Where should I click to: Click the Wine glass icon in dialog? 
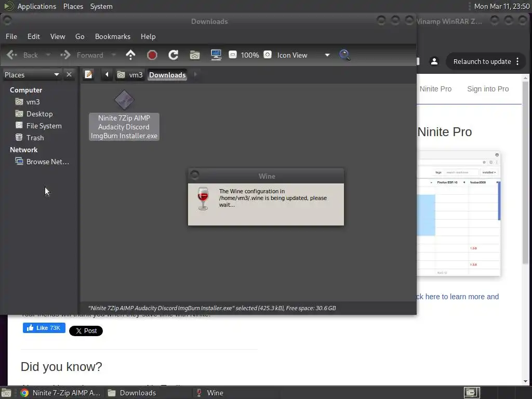[x=203, y=199]
